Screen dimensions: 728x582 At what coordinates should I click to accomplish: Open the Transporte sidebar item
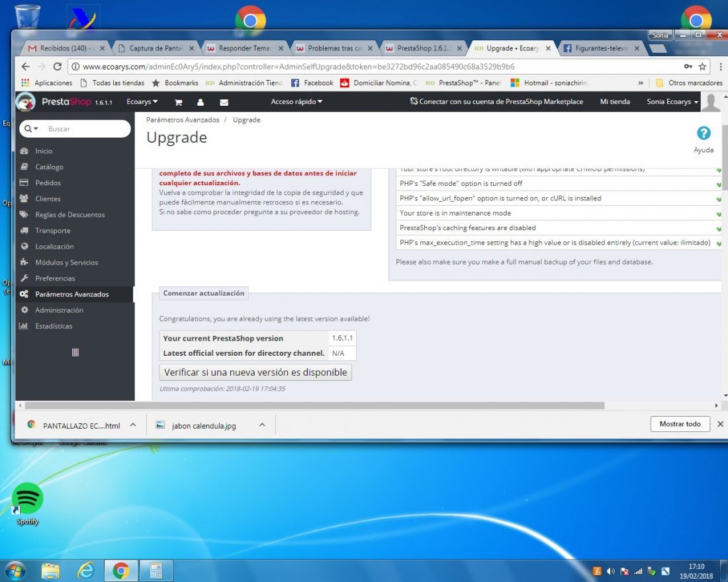click(52, 231)
